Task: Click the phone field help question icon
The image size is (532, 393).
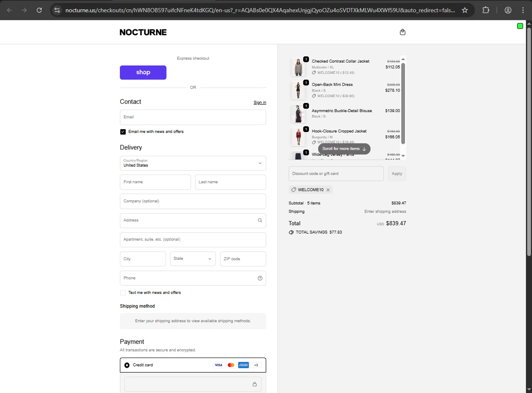Action: [260, 278]
